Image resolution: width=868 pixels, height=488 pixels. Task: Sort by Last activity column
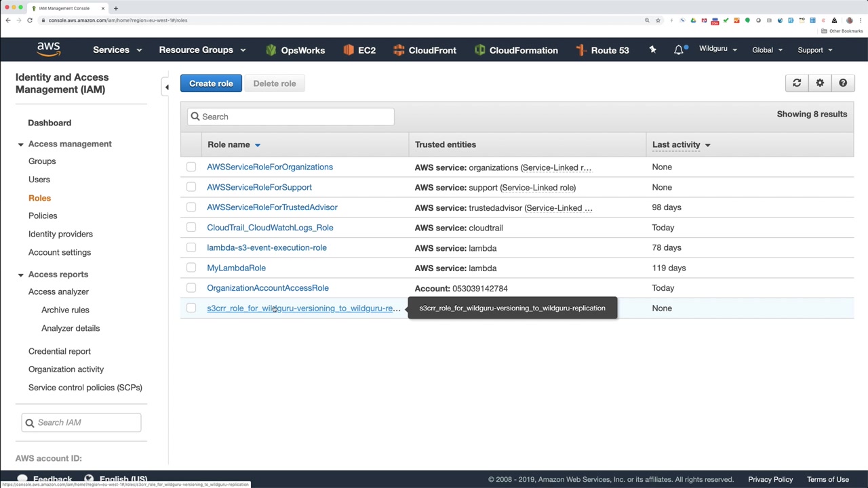(682, 144)
